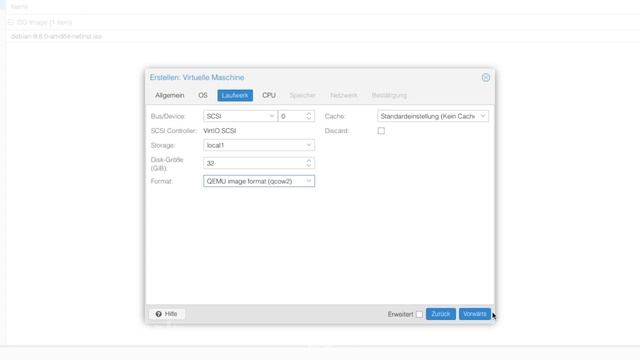Collapse the ISO image group in background list

pyautogui.click(x=11, y=22)
